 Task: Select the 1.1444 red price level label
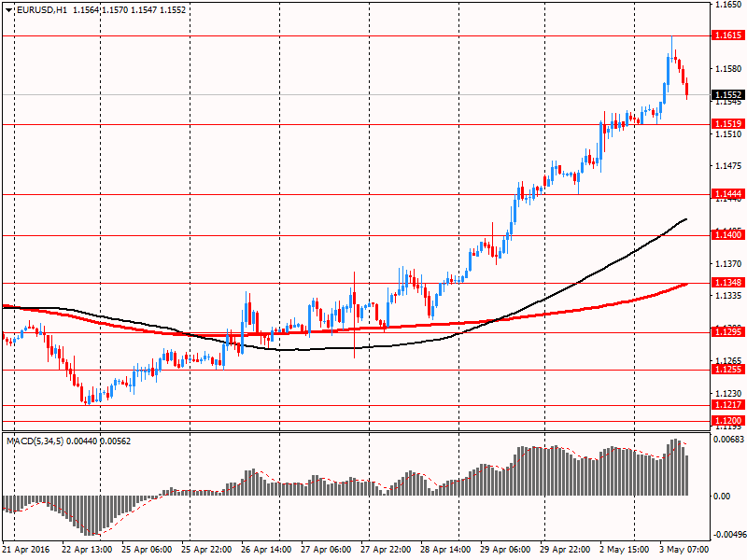727,194
